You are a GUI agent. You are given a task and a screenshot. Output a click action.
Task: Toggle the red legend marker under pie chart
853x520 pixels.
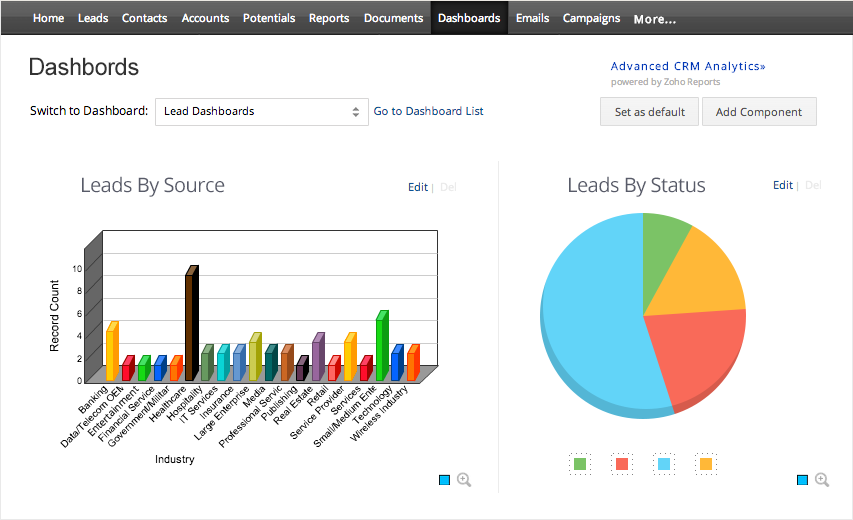622,464
